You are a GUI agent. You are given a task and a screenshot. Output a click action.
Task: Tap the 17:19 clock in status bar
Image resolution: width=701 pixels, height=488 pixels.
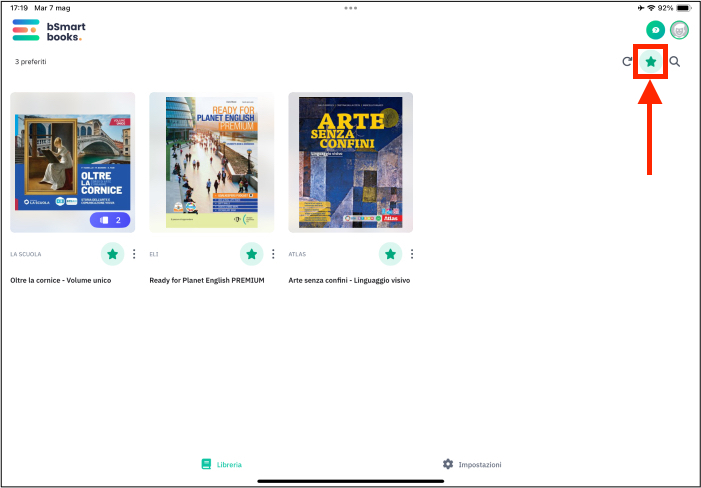[19, 8]
